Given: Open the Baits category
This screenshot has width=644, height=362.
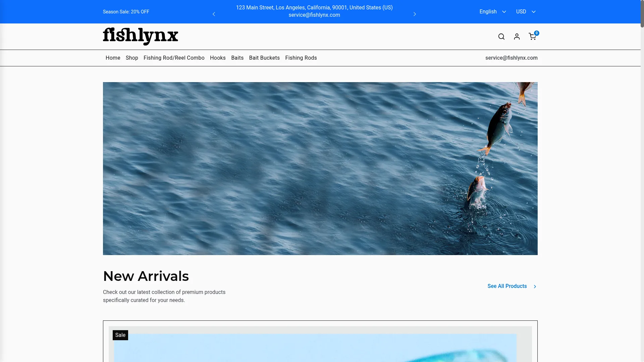Looking at the screenshot, I should (237, 58).
